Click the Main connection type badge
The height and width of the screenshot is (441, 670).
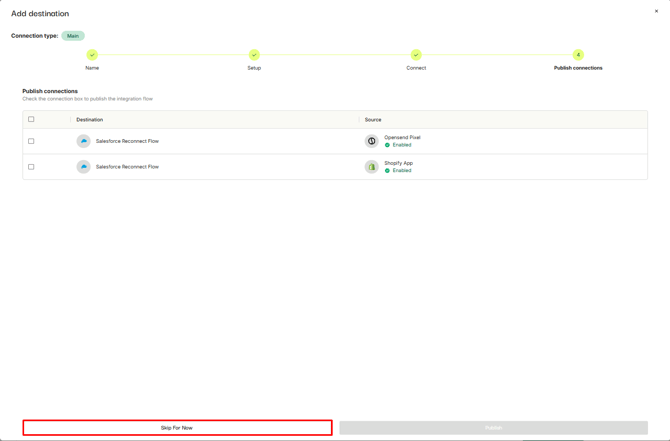coord(73,36)
